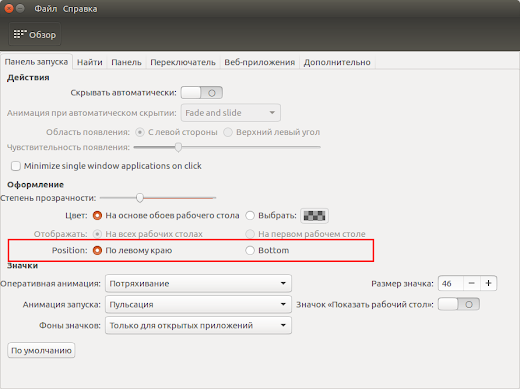Toggle Скрывать автоматически switch

tap(202, 93)
